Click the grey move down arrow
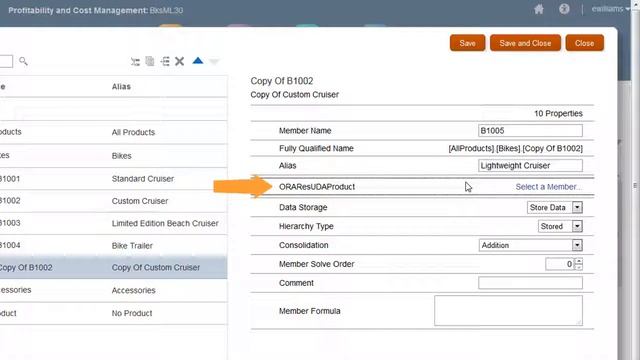The image size is (640, 360). point(214,62)
